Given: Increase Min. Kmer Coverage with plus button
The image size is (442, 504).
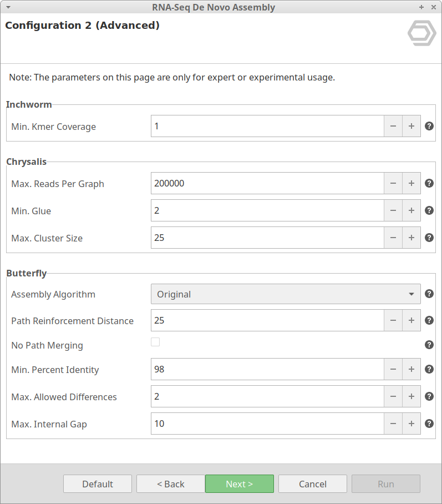Looking at the screenshot, I should coord(411,126).
